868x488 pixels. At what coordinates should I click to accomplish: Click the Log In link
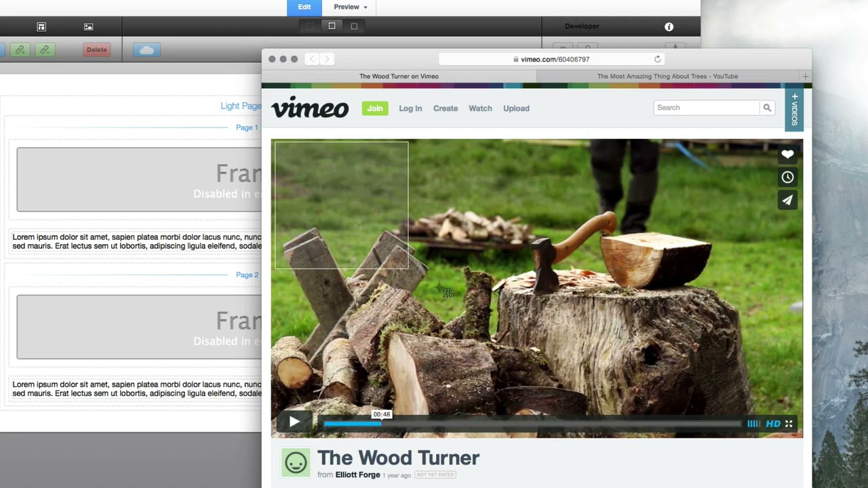[x=410, y=108]
